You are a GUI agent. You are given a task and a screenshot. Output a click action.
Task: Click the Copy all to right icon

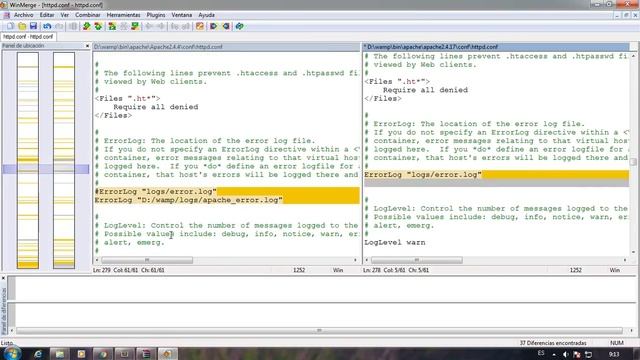(x=213, y=26)
